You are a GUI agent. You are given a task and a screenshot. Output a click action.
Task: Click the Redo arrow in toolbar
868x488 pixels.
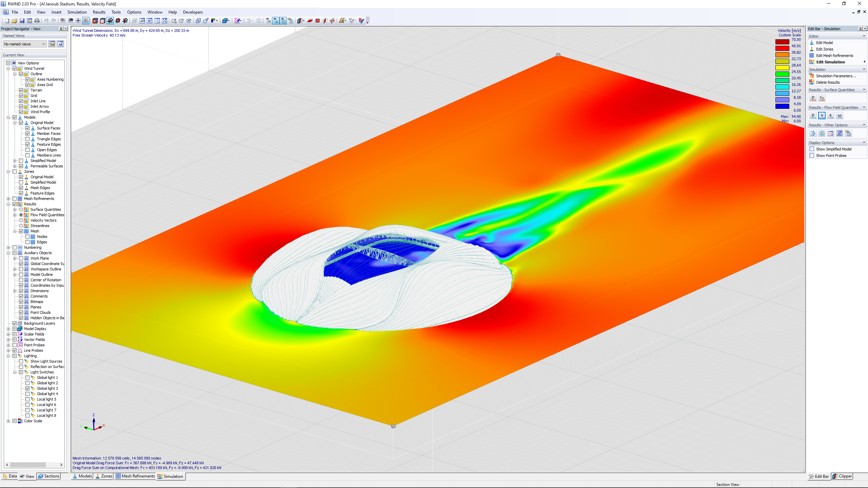(x=54, y=21)
